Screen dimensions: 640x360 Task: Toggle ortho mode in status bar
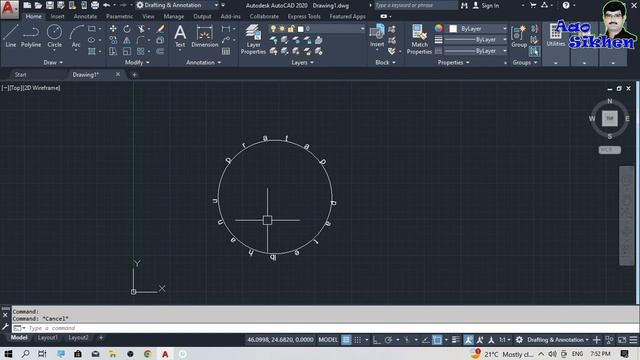376,340
